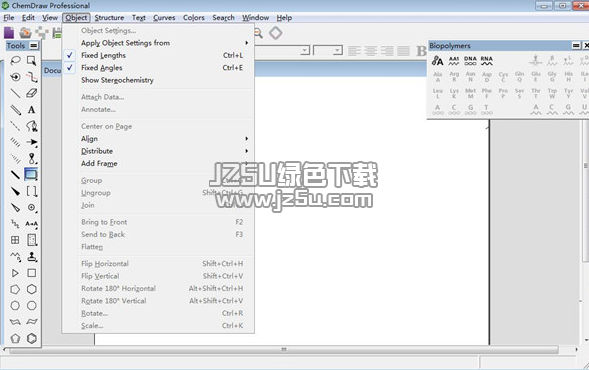
Task: Open the font name dropdown
Action: pos(305,50)
